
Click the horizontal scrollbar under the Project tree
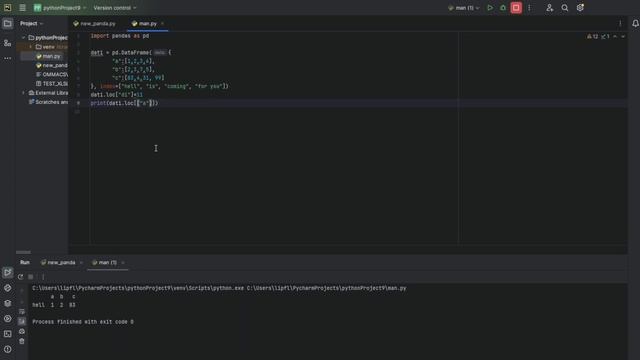click(23, 252)
